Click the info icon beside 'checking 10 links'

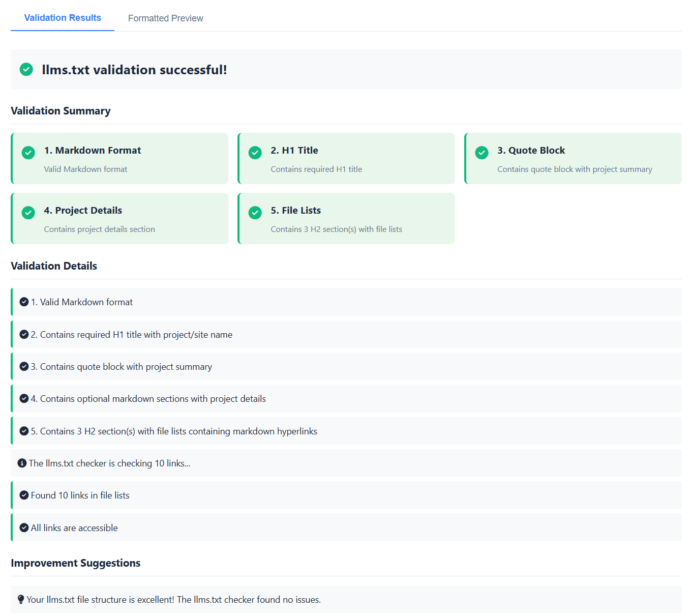(22, 463)
